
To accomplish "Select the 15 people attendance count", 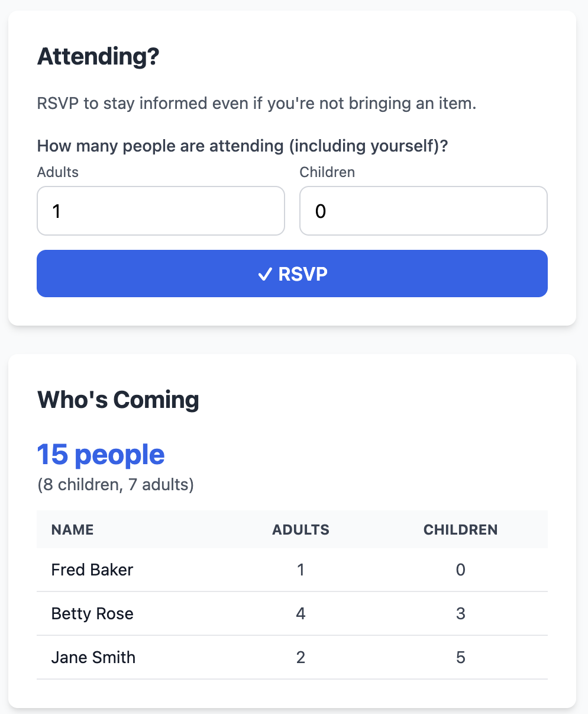I will tap(101, 454).
